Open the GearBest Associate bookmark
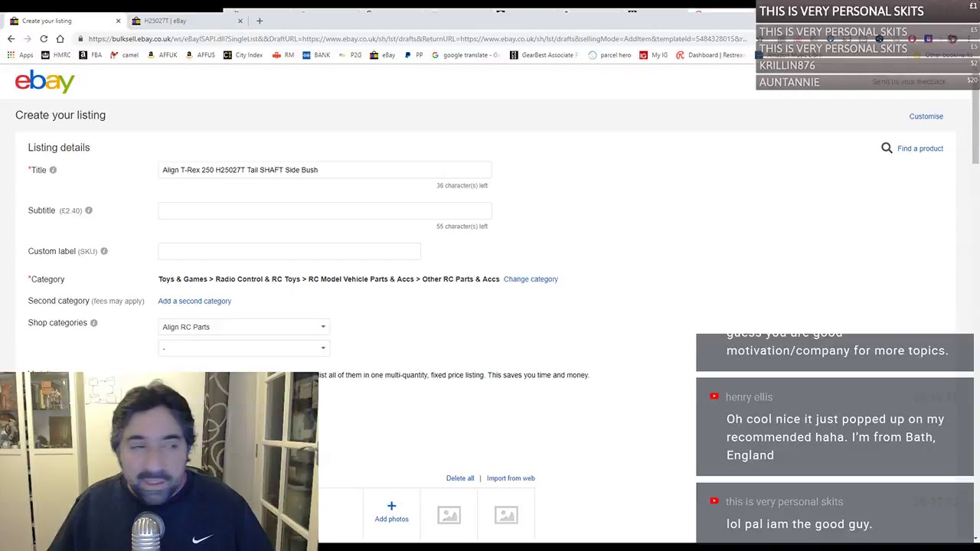This screenshot has height=551, width=980. click(544, 55)
